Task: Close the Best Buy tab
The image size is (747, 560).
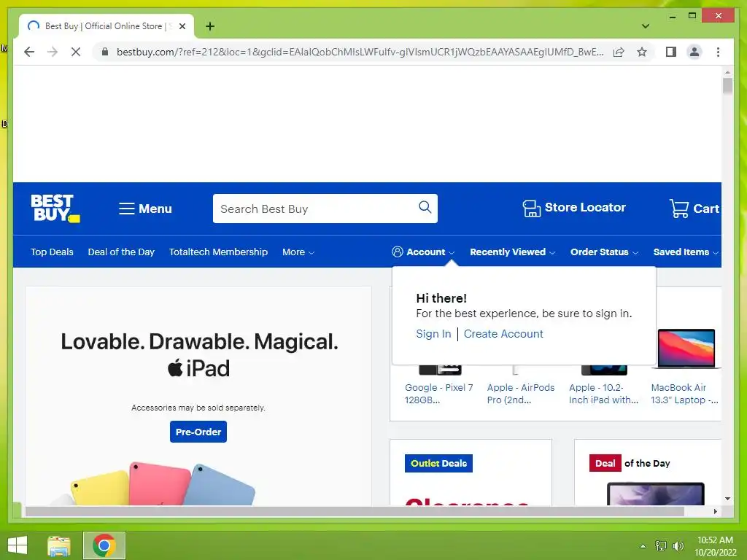Action: point(182,27)
